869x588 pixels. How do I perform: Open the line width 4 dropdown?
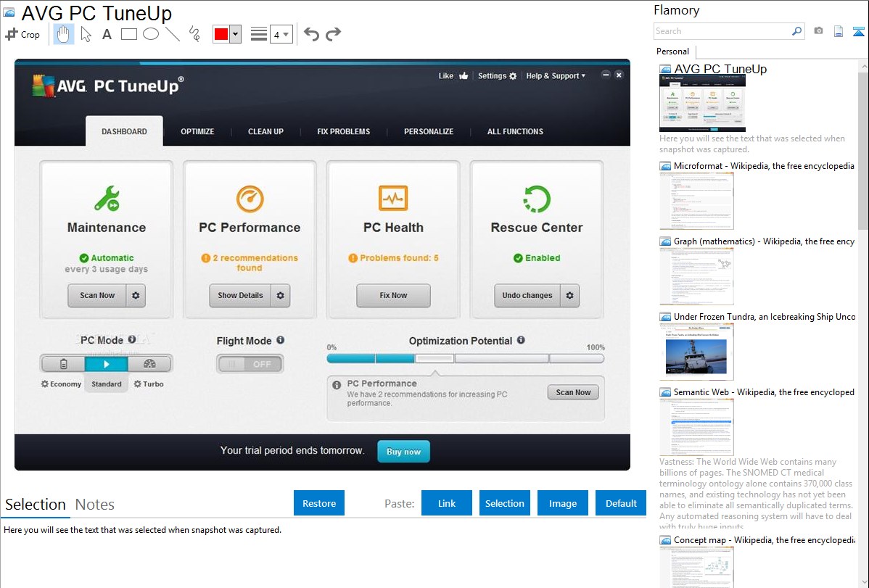click(281, 34)
